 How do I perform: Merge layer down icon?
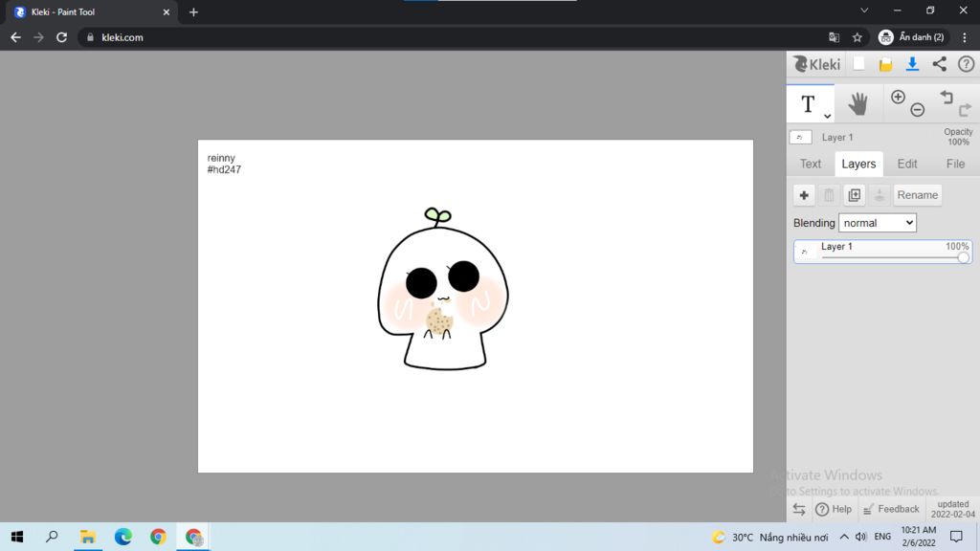tap(880, 195)
